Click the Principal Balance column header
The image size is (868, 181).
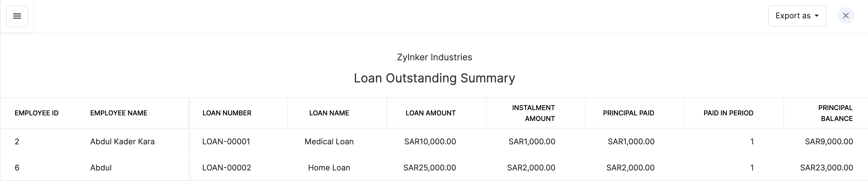coord(835,113)
